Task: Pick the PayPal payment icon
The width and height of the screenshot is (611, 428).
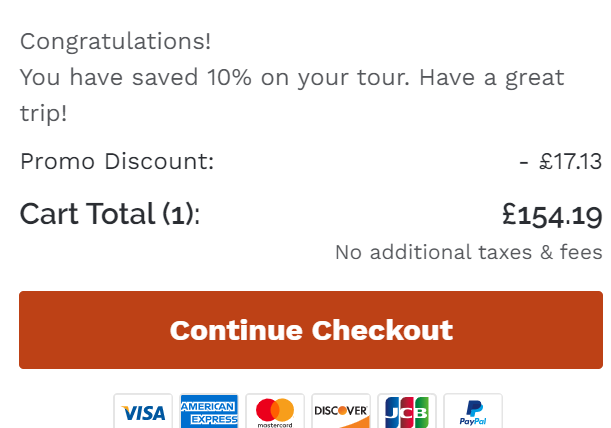Action: pos(473,411)
